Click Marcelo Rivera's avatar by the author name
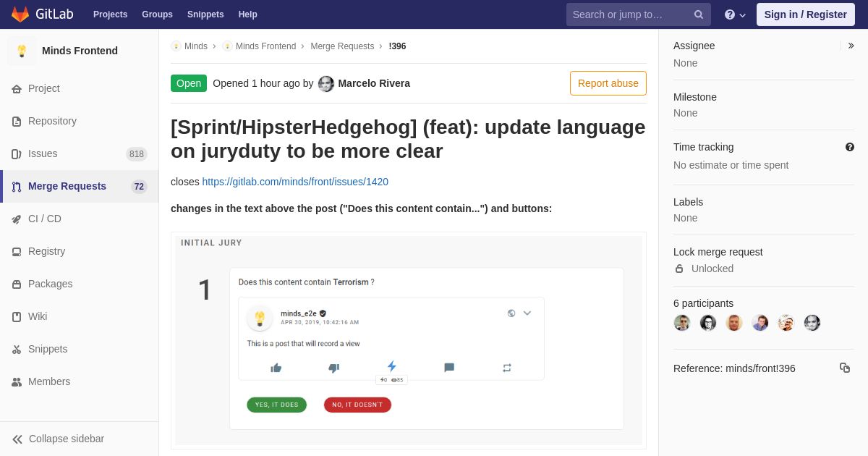The height and width of the screenshot is (456, 868). click(x=326, y=84)
